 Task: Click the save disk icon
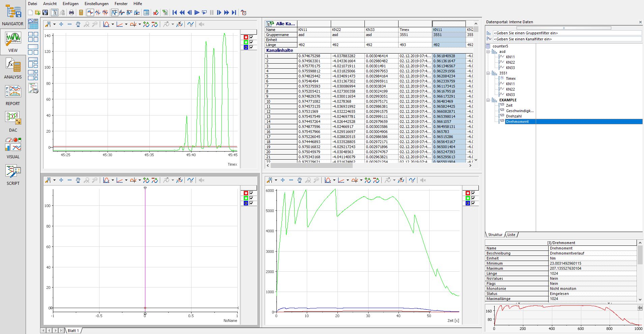[x=45, y=13]
